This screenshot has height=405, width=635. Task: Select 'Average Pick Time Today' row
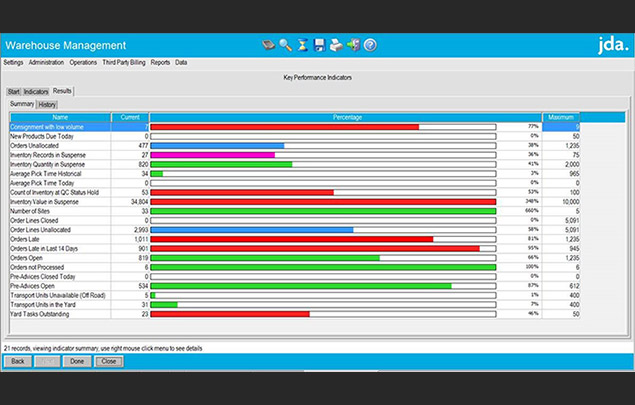(x=295, y=183)
